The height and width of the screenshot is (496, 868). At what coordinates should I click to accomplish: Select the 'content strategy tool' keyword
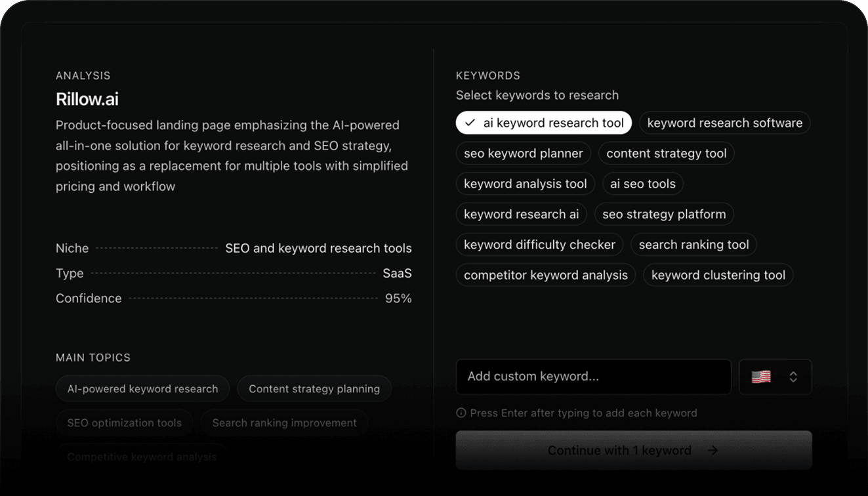point(666,153)
